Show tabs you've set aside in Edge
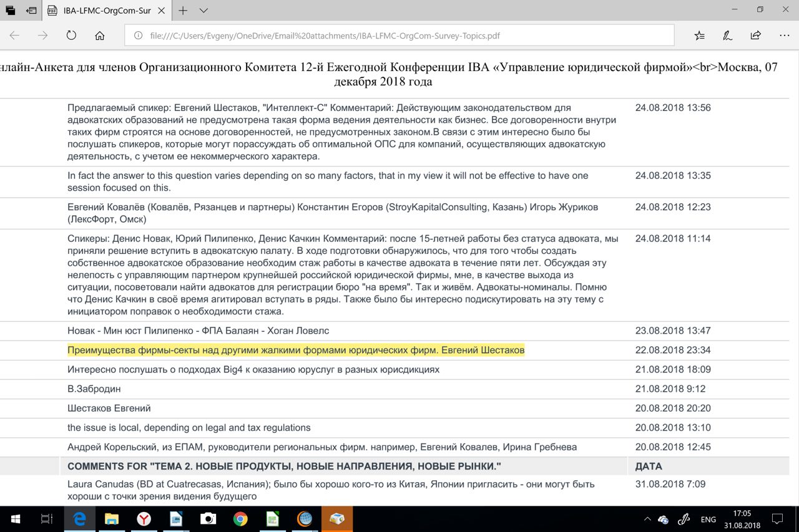This screenshot has width=799, height=532. pyautogui.click(x=10, y=11)
